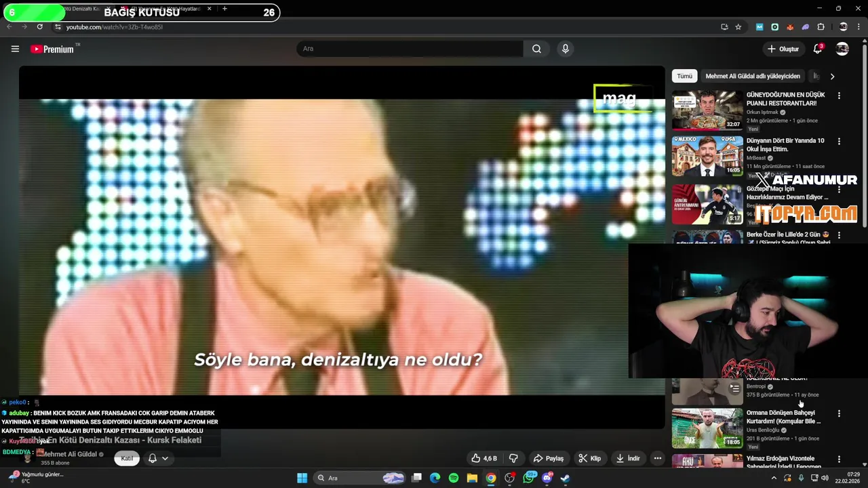Click the title Ormana Dönüşen Bahçeyi Kurtardım
868x488 pixels.
tap(783, 417)
